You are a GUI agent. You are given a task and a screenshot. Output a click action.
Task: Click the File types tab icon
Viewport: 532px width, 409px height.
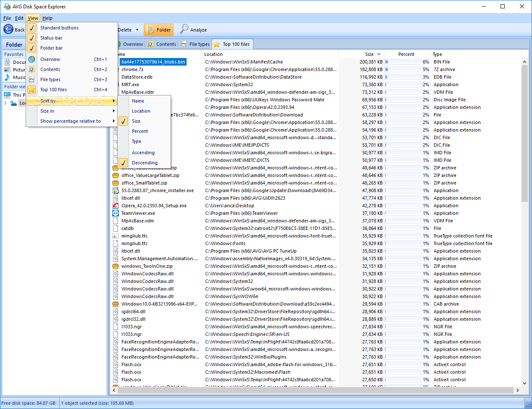point(184,44)
